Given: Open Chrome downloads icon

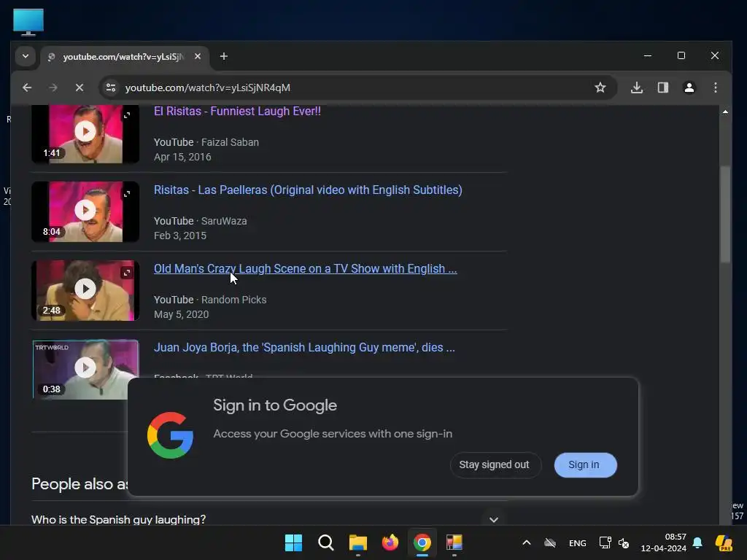Looking at the screenshot, I should pos(637,87).
